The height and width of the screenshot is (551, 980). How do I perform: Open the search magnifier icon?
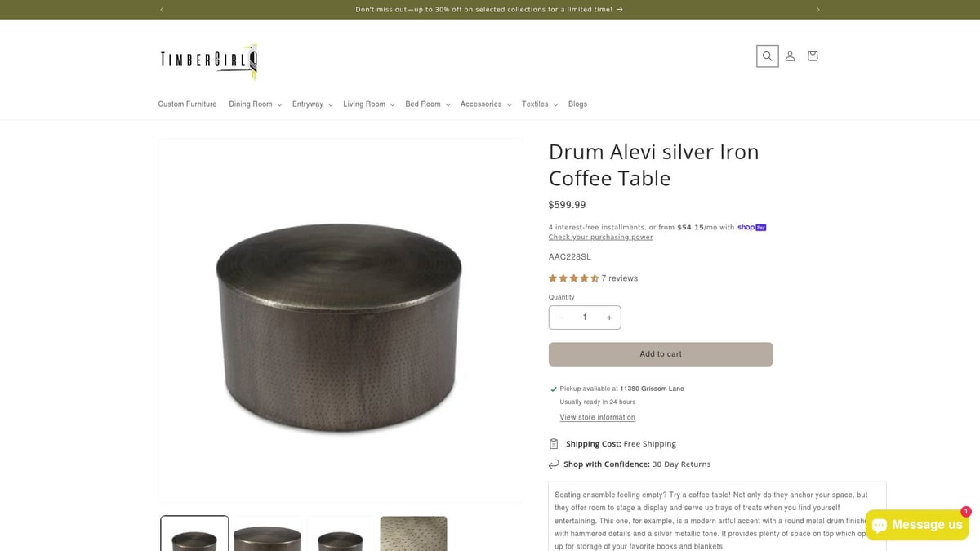point(767,56)
